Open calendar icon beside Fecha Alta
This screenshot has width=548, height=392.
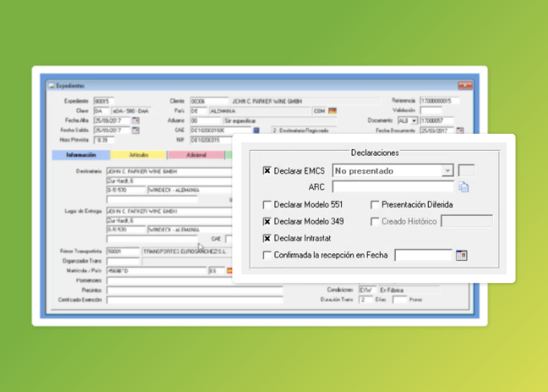coord(135,121)
